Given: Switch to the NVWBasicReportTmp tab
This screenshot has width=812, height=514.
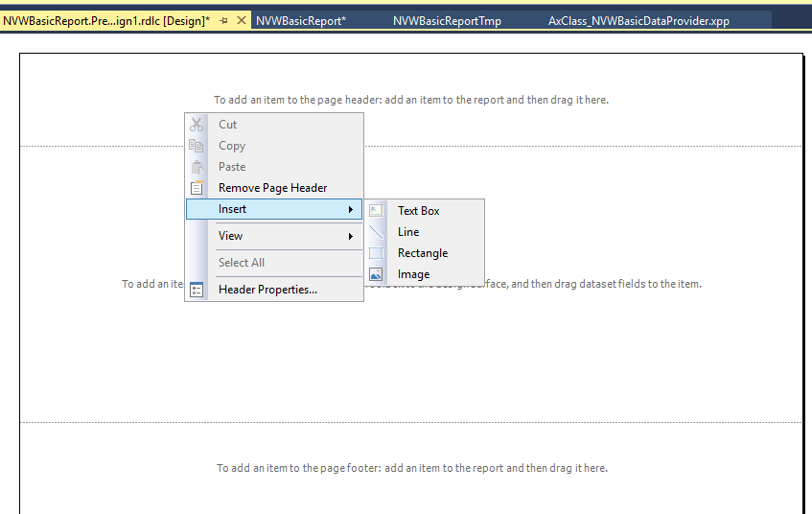Looking at the screenshot, I should (x=447, y=21).
